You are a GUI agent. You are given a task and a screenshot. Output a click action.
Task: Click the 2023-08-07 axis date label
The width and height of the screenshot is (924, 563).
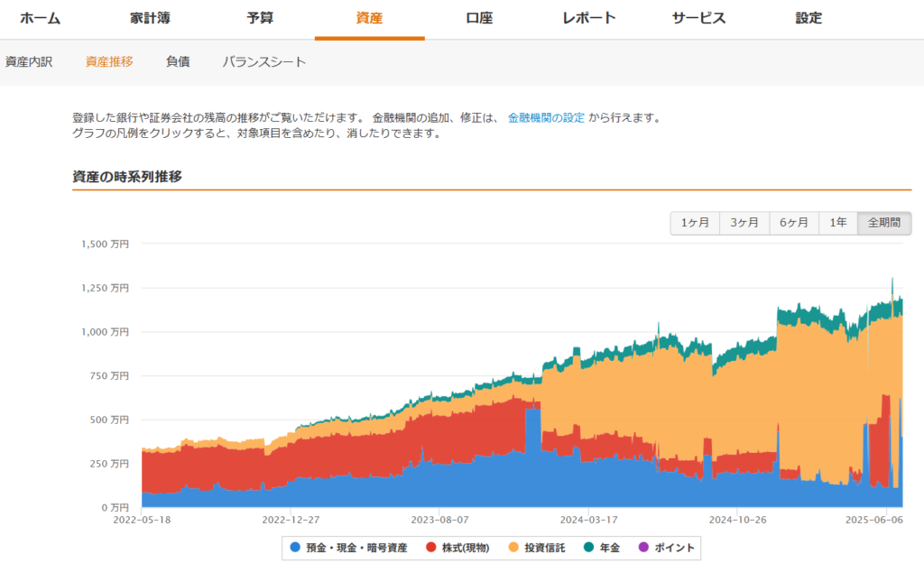(x=439, y=520)
